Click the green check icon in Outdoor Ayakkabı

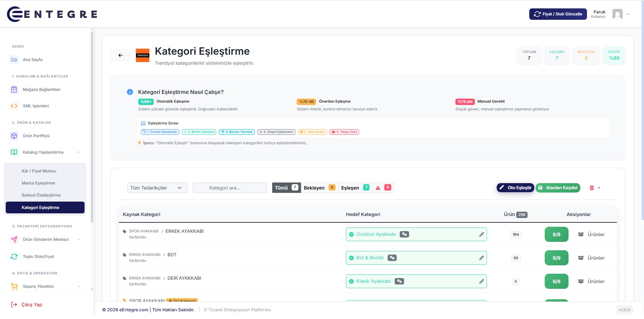pos(351,234)
